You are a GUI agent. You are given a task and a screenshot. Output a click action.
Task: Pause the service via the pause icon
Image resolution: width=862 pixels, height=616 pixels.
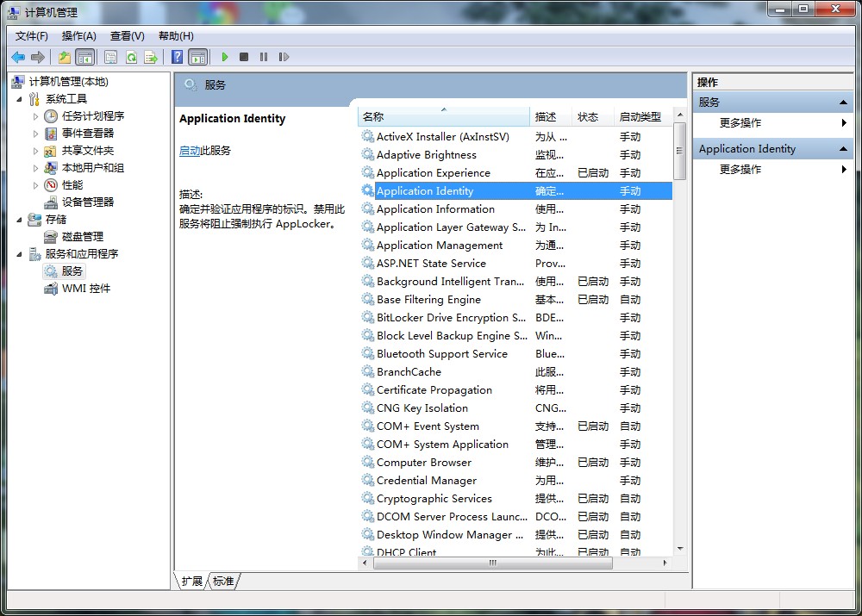tap(264, 57)
